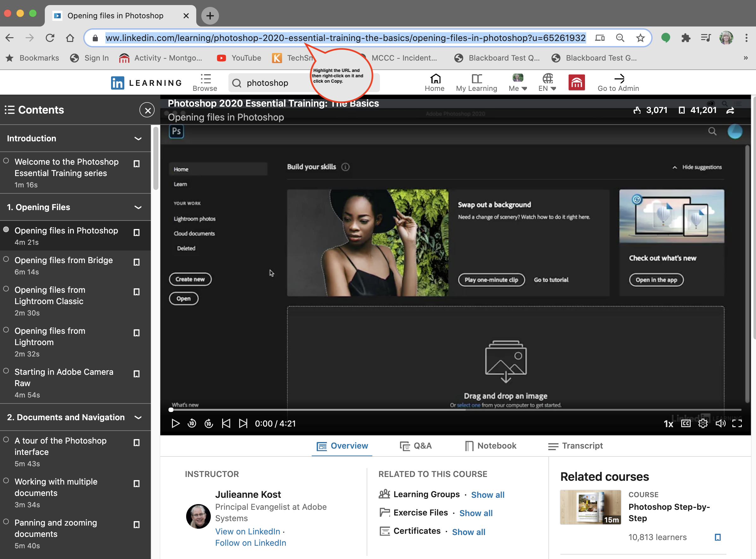
Task: Open a new browser tab
Action: click(x=210, y=15)
